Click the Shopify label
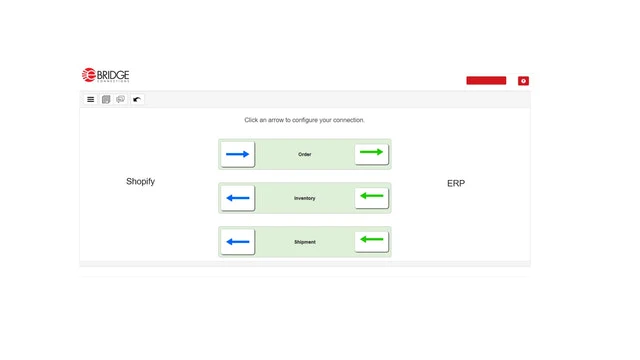The height and width of the screenshot is (360, 640). coord(140,182)
